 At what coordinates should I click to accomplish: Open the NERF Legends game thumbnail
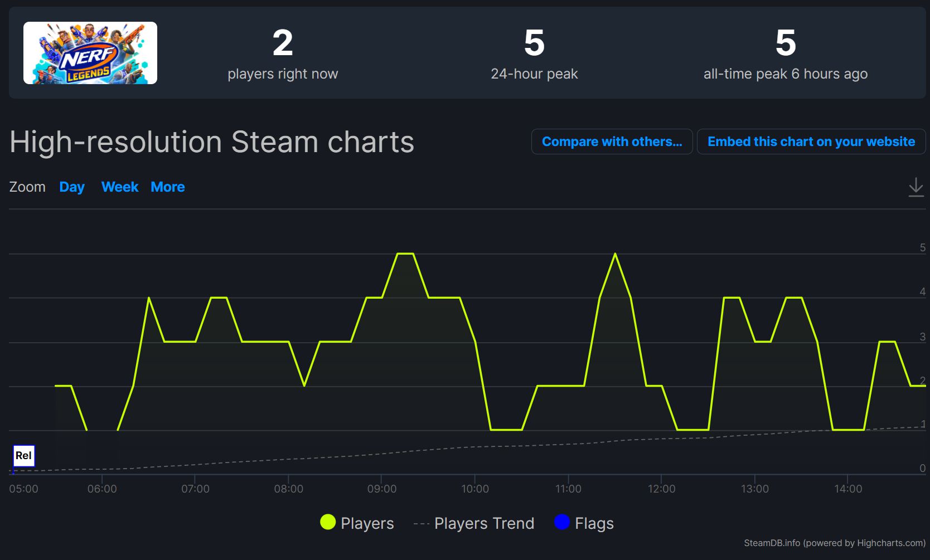coord(90,53)
